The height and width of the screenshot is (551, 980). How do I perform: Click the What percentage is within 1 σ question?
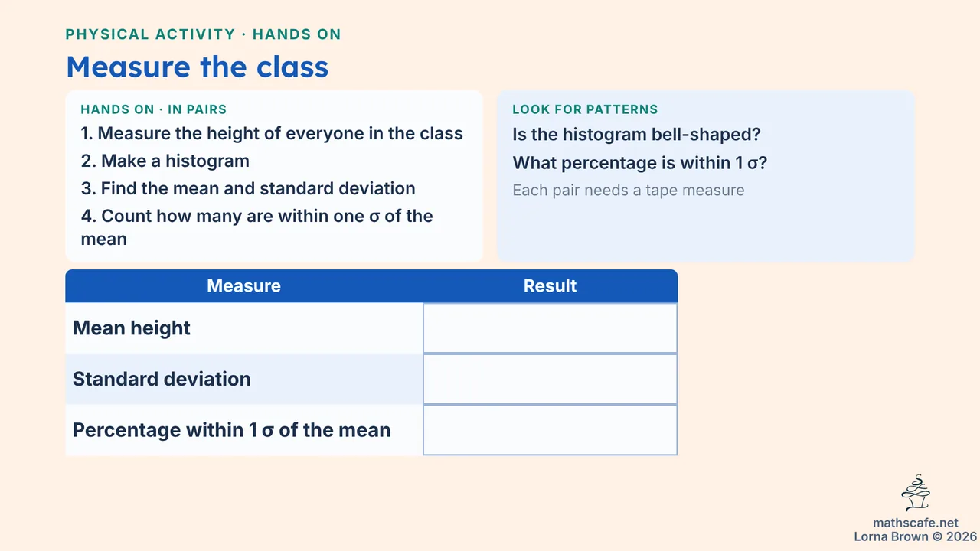click(x=640, y=163)
